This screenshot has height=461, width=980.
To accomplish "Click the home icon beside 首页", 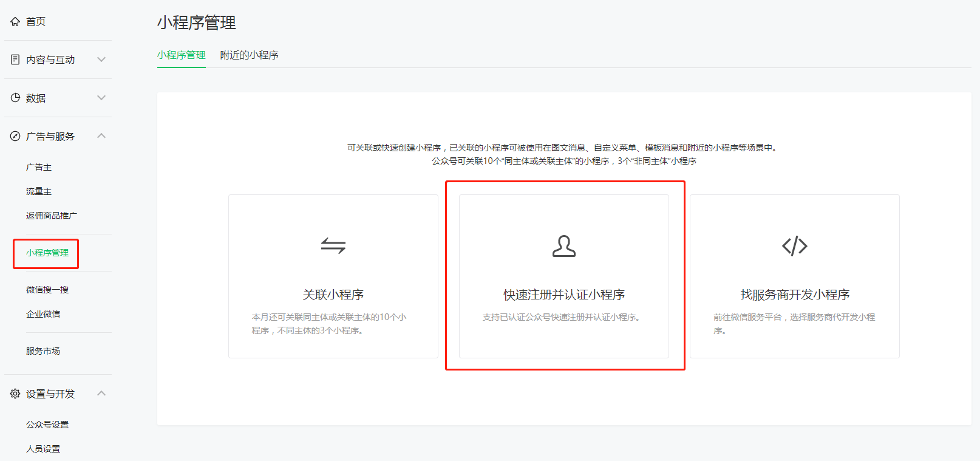I will tap(15, 22).
